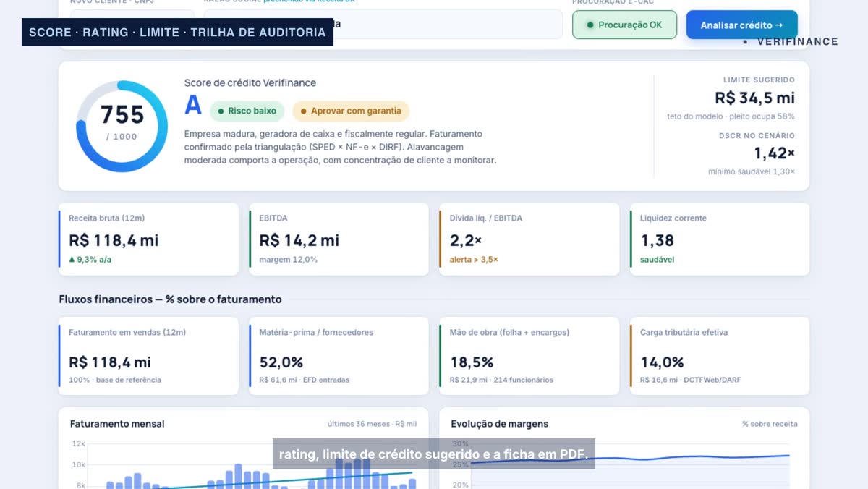Click the Evolução de margens chart title
The width and height of the screenshot is (868, 489).
tap(499, 424)
